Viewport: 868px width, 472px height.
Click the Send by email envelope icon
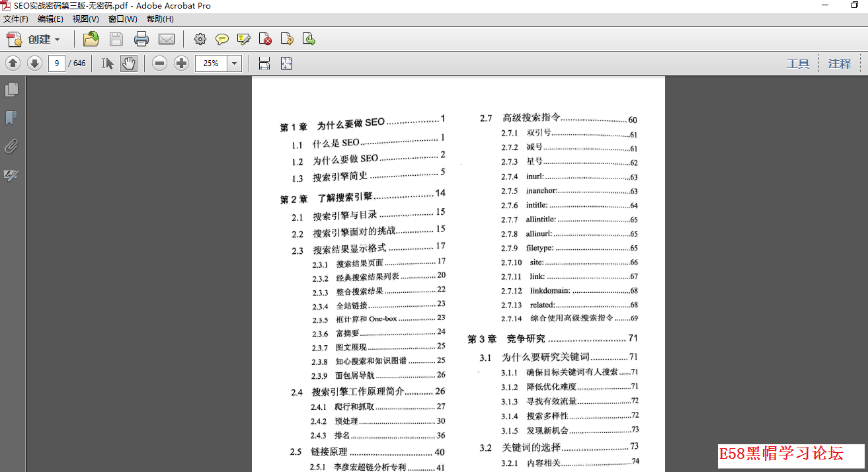(x=167, y=39)
